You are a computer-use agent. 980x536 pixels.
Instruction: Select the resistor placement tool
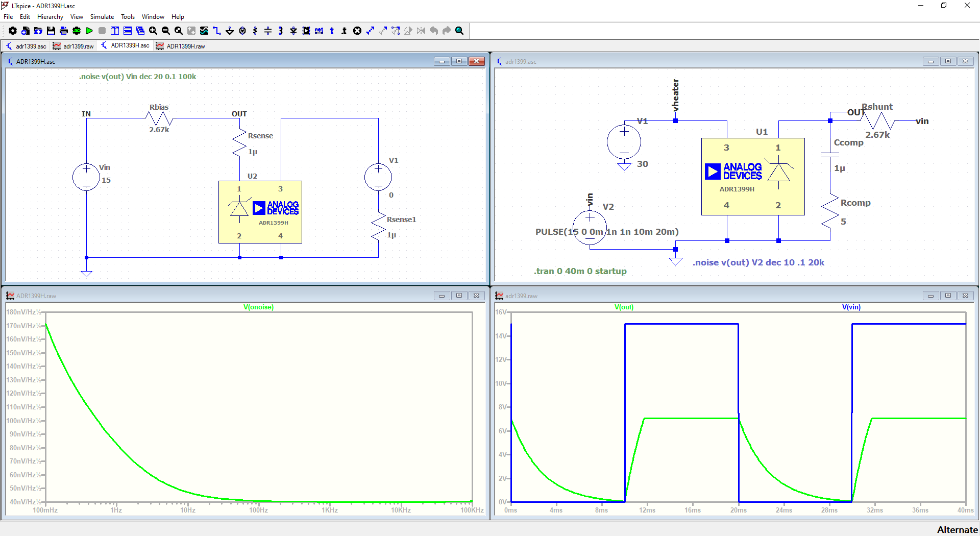click(x=255, y=31)
